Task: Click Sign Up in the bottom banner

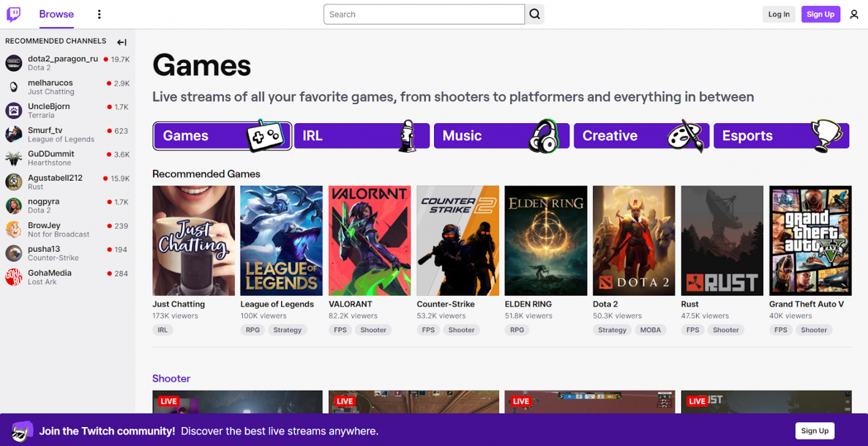Action: [815, 431]
